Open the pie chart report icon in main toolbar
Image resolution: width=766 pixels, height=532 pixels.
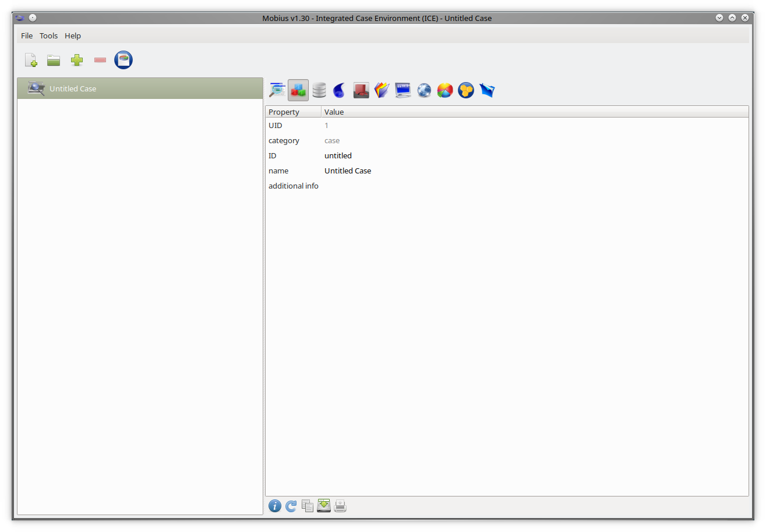[x=123, y=60]
